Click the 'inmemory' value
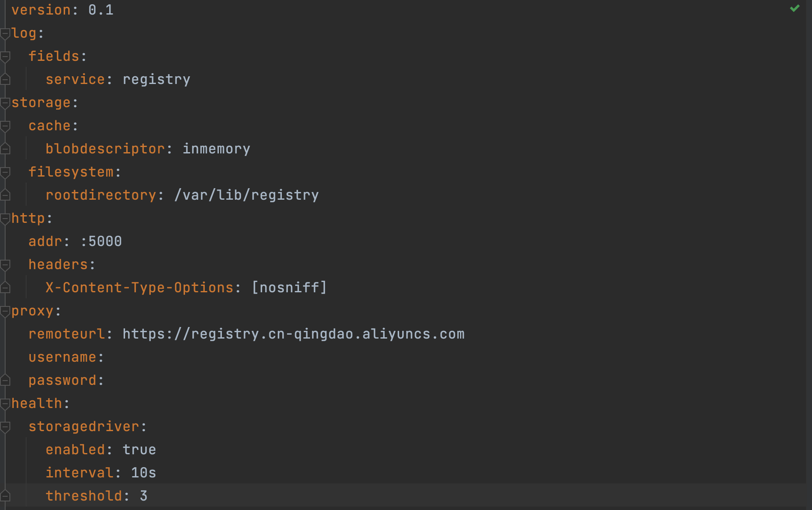 (217, 149)
